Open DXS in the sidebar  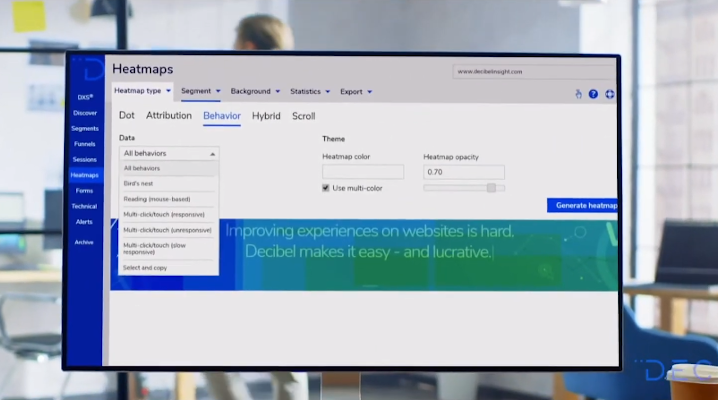[85, 97]
